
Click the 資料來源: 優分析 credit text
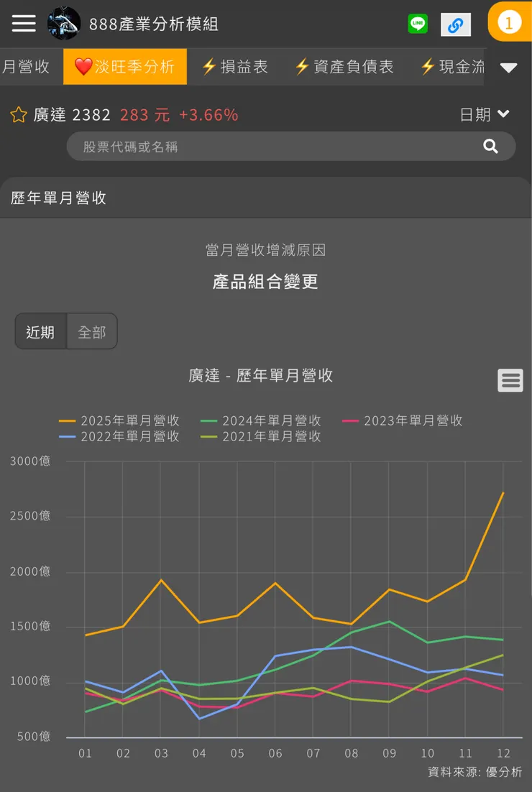point(475,772)
